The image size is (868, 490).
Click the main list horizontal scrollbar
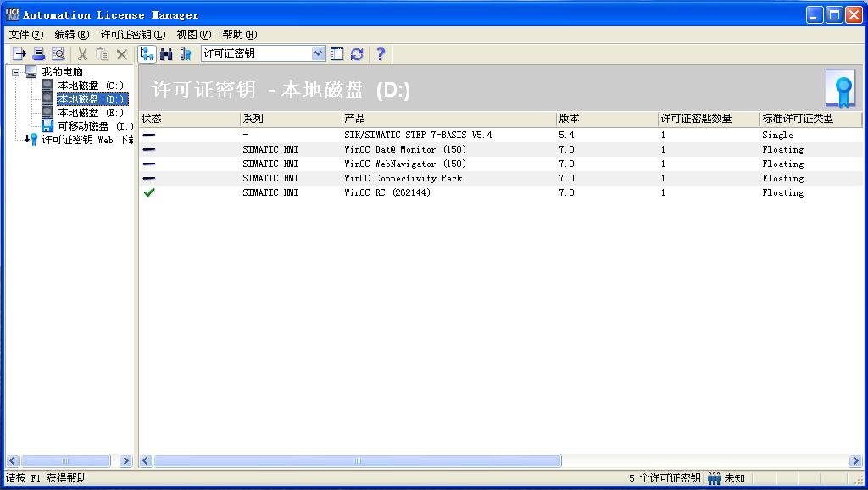358,461
